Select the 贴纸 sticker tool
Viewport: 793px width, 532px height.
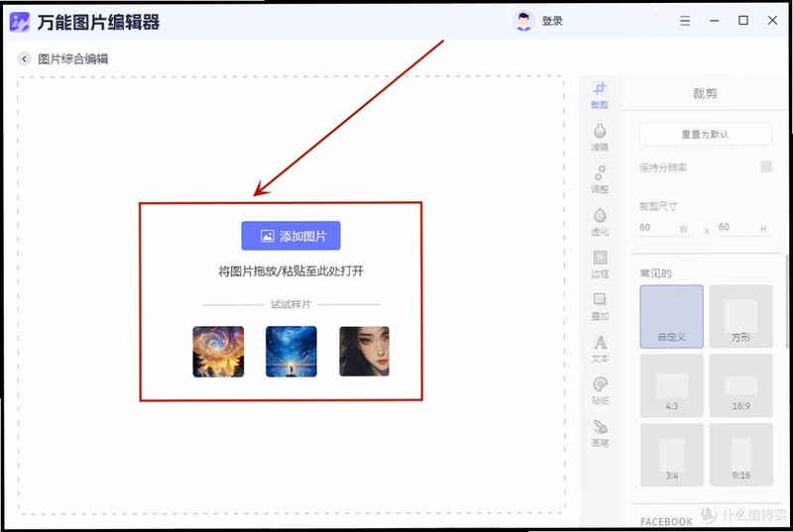600,390
